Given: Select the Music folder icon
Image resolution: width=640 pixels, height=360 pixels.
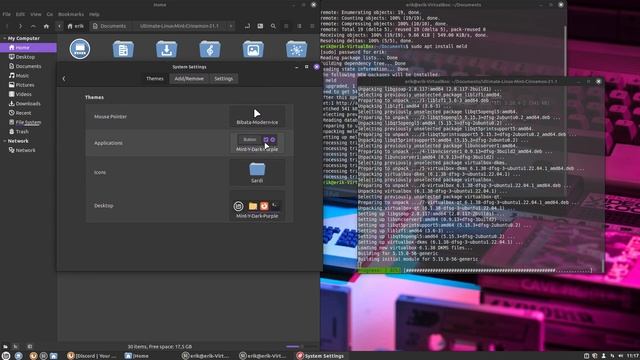Looking at the screenshot, I should [210, 49].
